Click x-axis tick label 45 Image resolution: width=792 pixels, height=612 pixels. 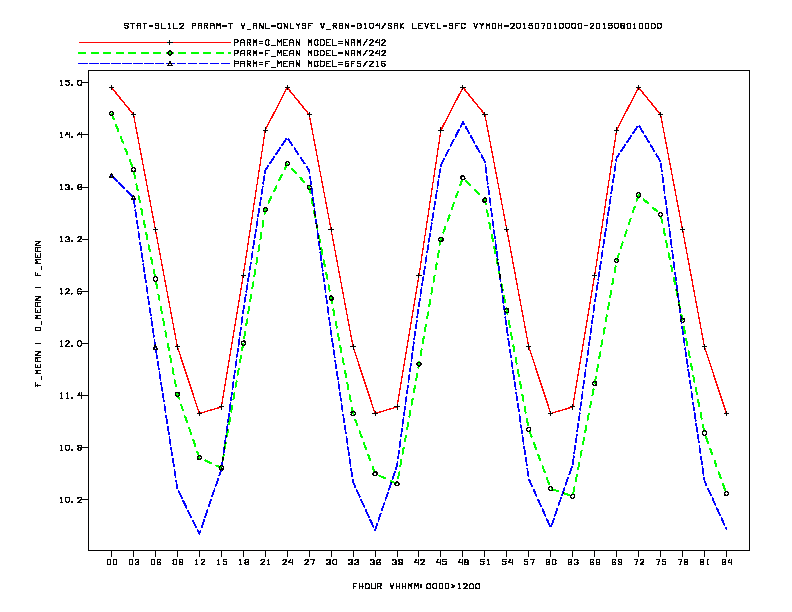click(441, 562)
